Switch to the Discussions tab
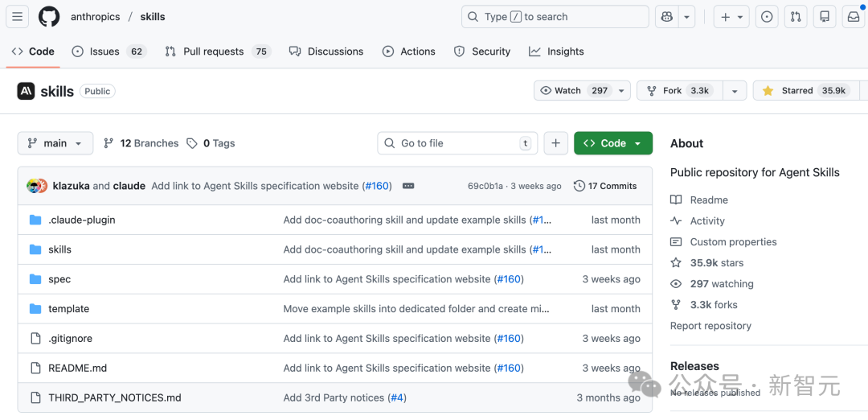 click(x=326, y=51)
